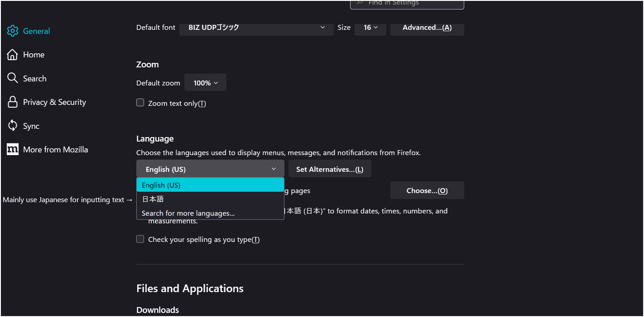Open the Privacy & Security settings label

pos(54,102)
